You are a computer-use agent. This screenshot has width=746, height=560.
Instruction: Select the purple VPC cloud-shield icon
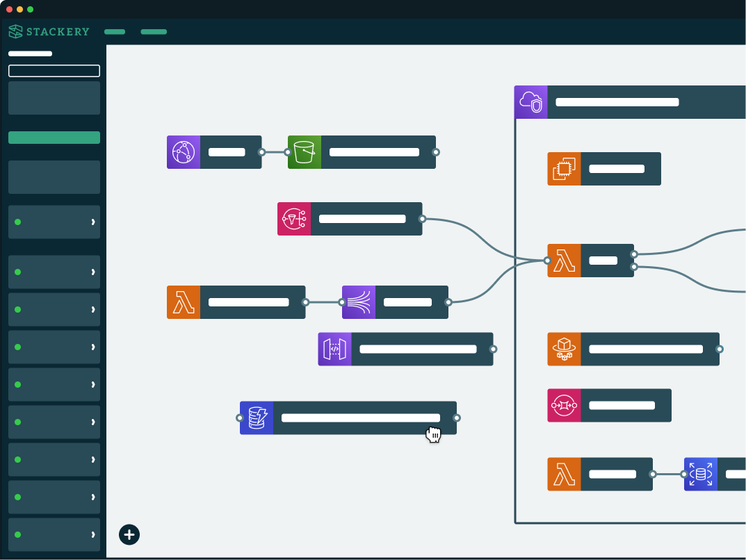[531, 102]
